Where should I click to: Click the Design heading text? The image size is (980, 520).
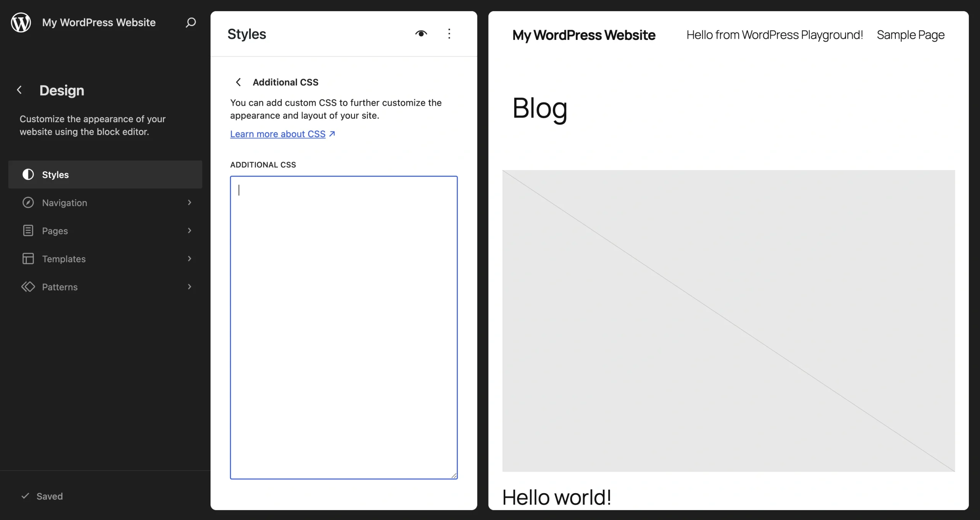click(x=62, y=90)
